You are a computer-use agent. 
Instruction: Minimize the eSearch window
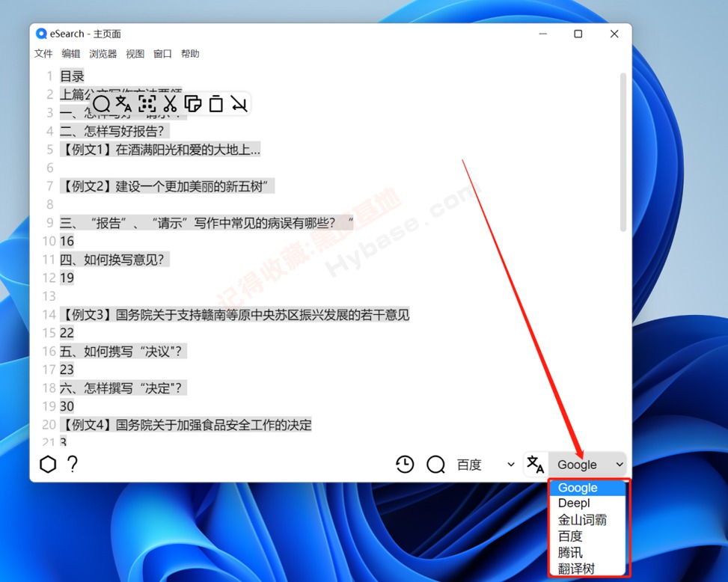[x=542, y=34]
